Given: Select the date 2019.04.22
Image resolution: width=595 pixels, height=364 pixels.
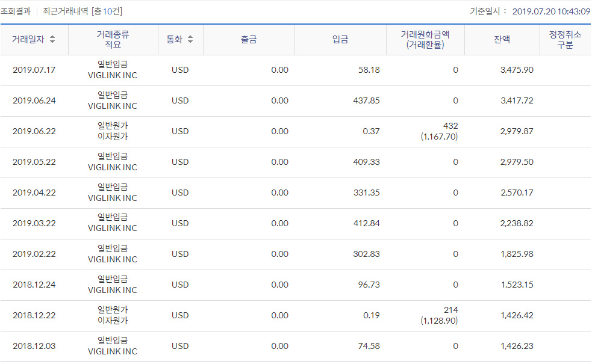Looking at the screenshot, I should 34,193.
